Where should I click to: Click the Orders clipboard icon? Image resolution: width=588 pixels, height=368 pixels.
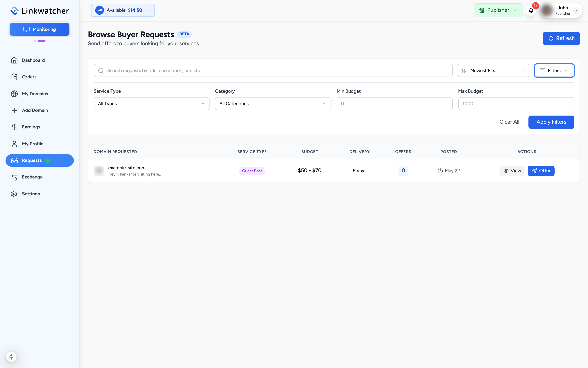tap(14, 77)
